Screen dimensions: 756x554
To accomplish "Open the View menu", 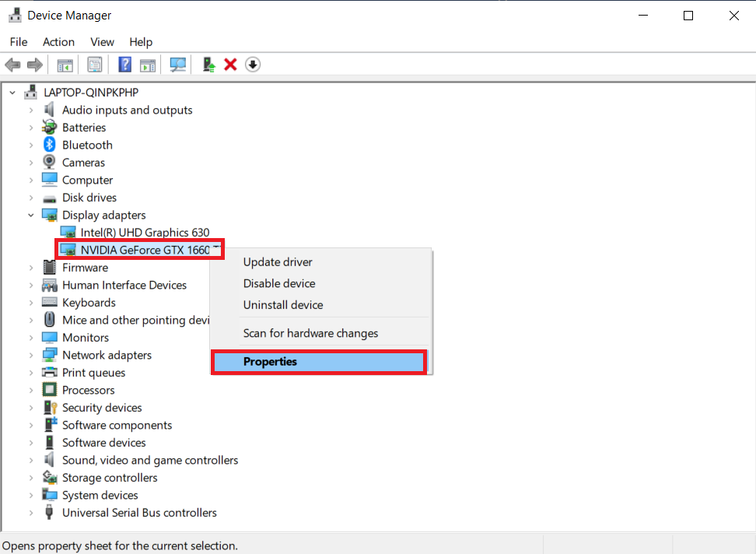I will 102,42.
